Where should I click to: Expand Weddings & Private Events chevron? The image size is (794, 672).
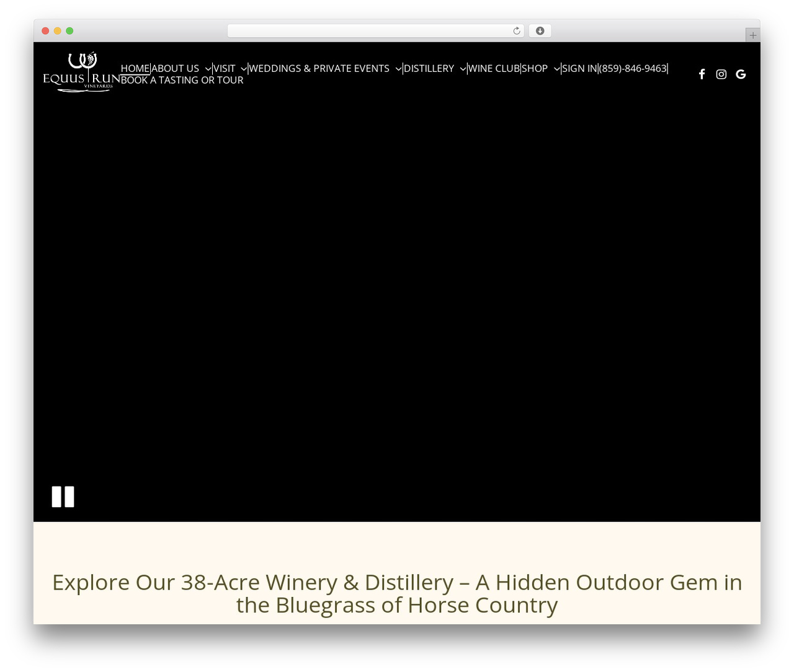pos(398,69)
